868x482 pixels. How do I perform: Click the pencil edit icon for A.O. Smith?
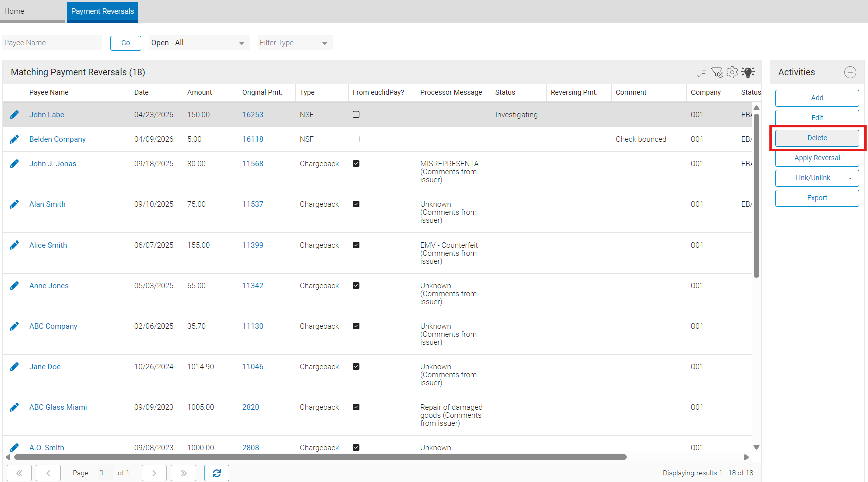point(14,447)
